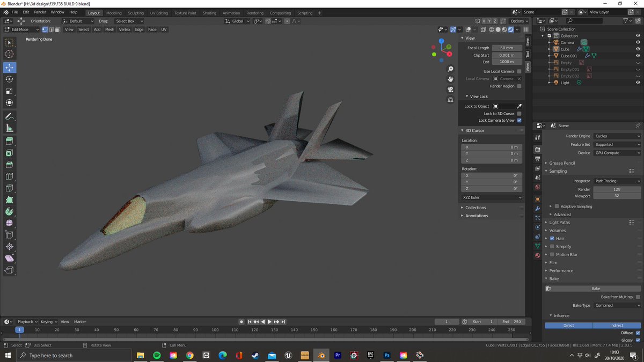
Task: Pick the Extrude Region tool
Action: 10,141
